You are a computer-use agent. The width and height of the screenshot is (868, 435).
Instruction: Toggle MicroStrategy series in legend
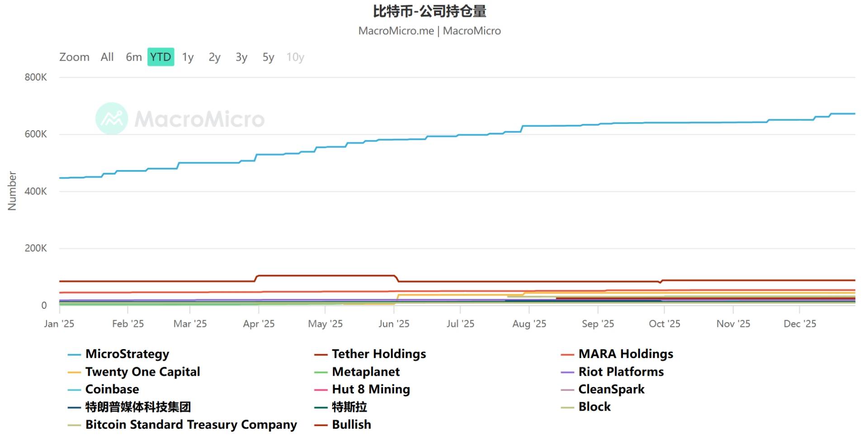point(127,354)
